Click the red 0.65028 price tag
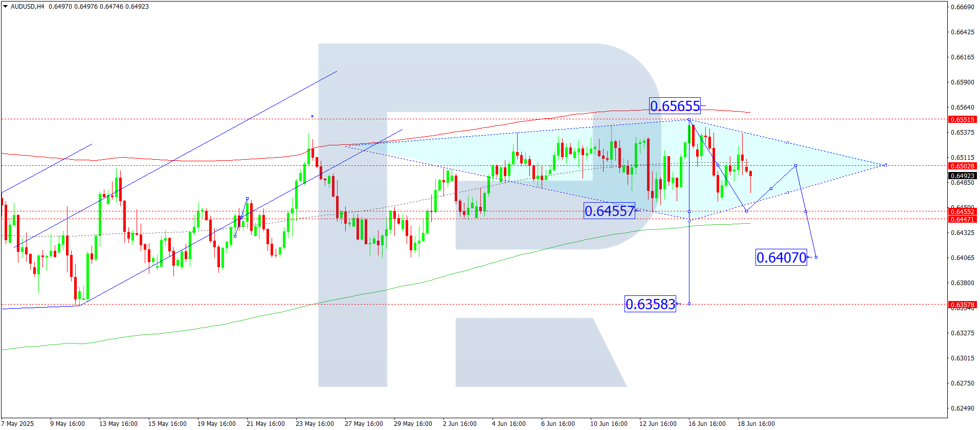 click(x=963, y=166)
